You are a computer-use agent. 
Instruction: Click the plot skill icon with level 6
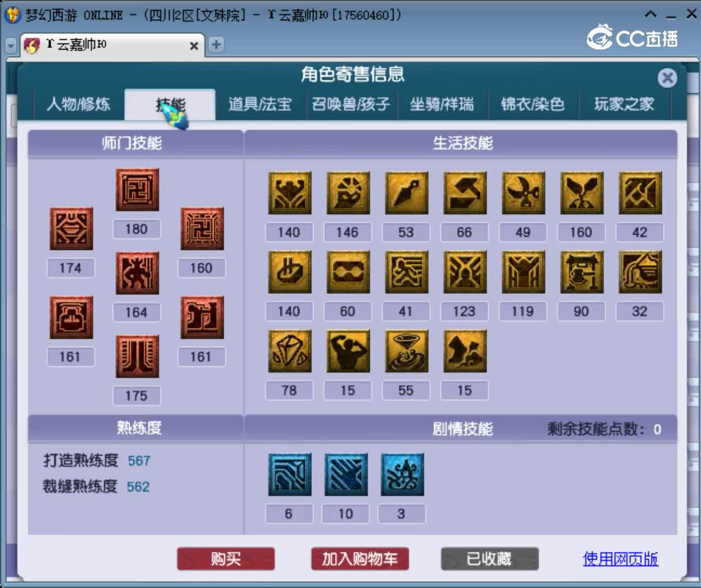click(x=290, y=475)
